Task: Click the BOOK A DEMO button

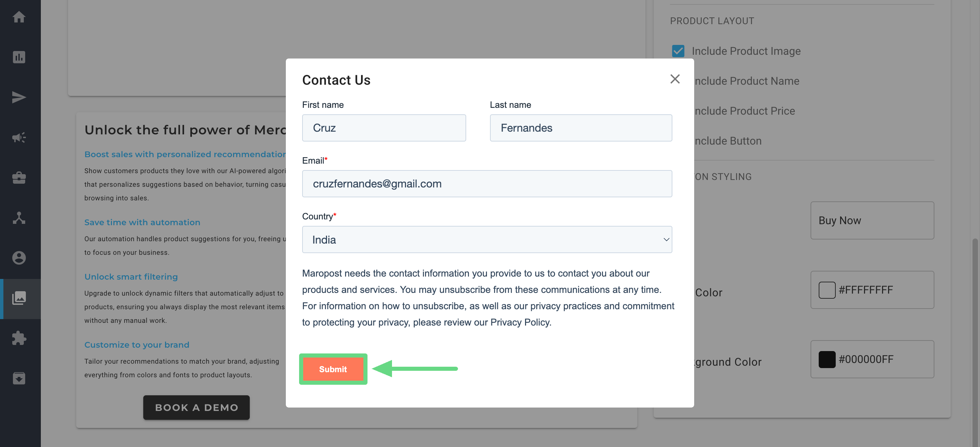Action: 196,408
